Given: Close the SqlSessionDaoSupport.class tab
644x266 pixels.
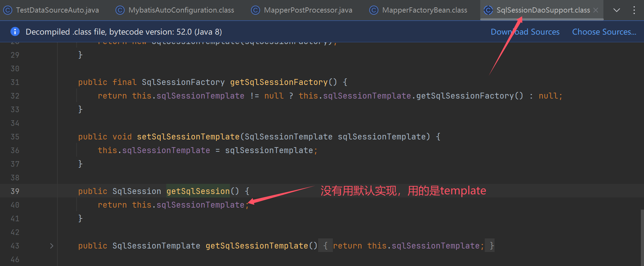Looking at the screenshot, I should click(x=596, y=10).
